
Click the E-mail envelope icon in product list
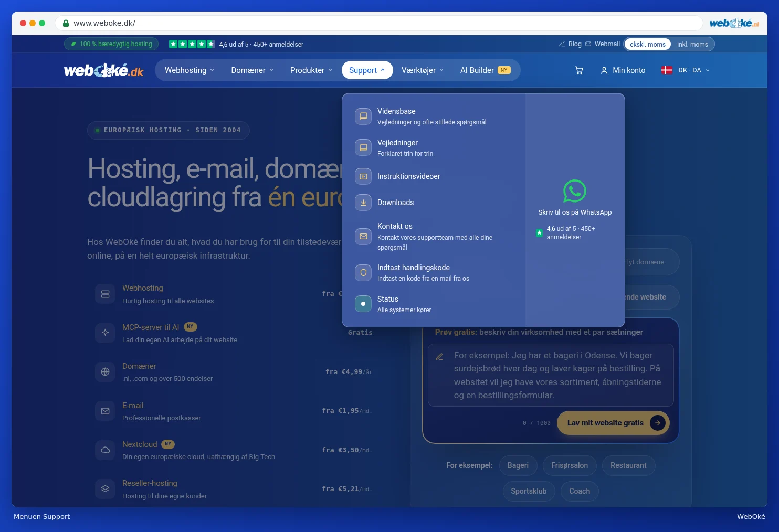(x=105, y=411)
